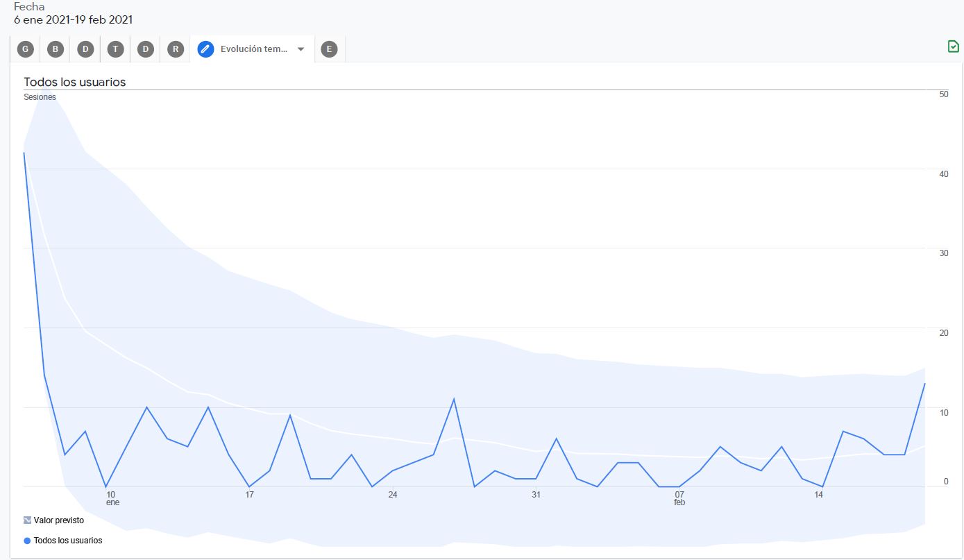Switch to the T exploration tab
Image resolution: width=964 pixels, height=560 pixels.
[x=115, y=49]
